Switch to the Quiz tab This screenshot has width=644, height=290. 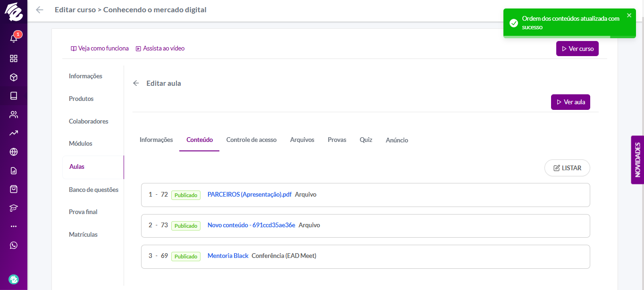point(366,140)
